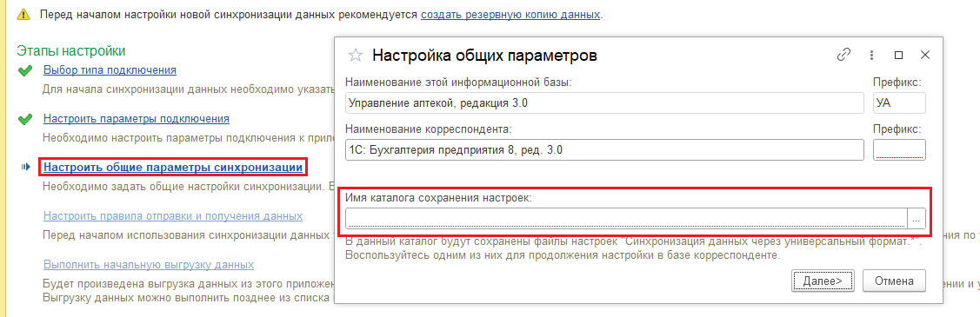Open the three-dot more options menu
This screenshot has width=980, height=317.
pyautogui.click(x=871, y=55)
